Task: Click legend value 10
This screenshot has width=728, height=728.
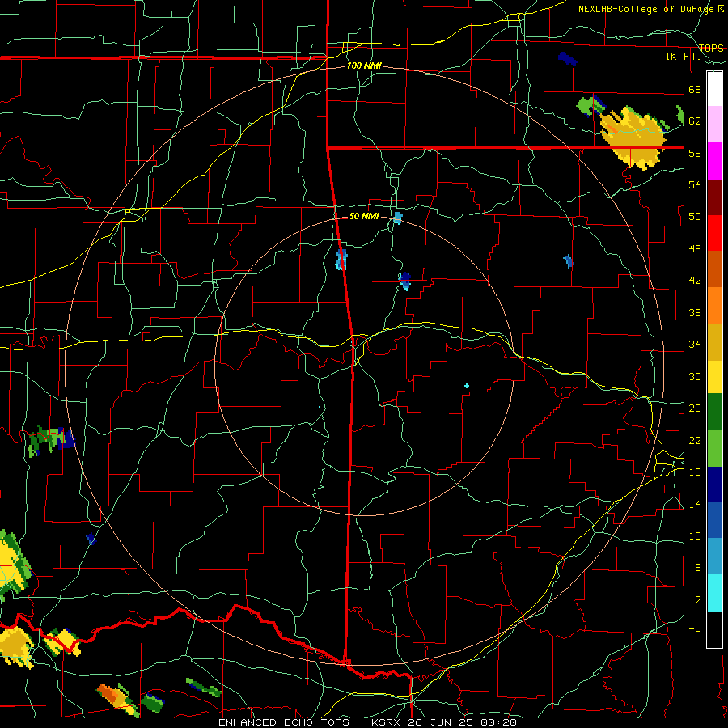Action: tap(695, 535)
